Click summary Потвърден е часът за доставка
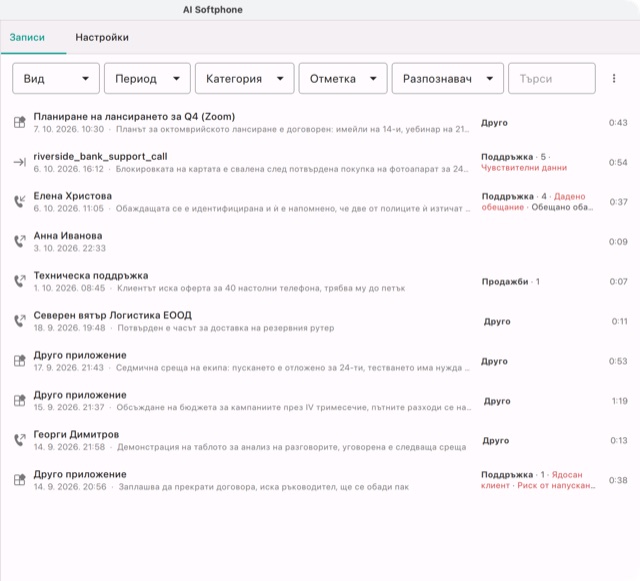Viewport: 640px width, 581px height. click(226, 328)
